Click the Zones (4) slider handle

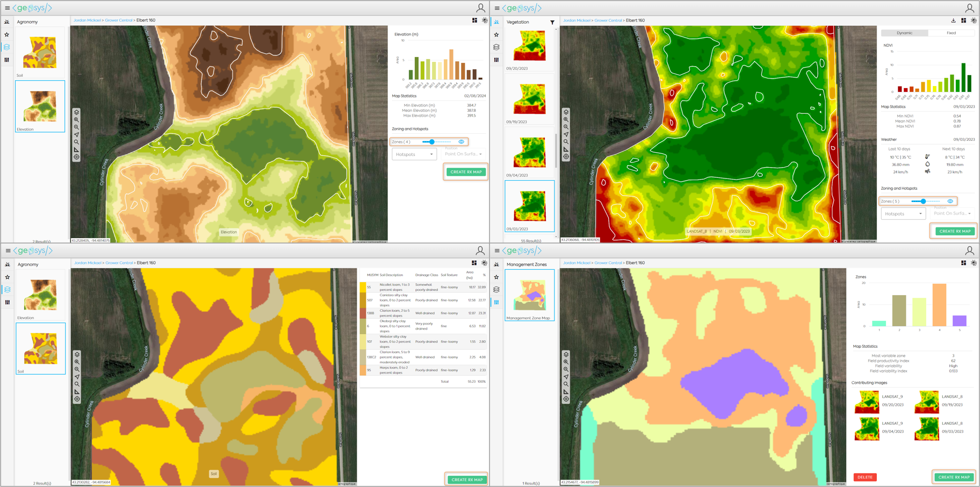point(432,142)
